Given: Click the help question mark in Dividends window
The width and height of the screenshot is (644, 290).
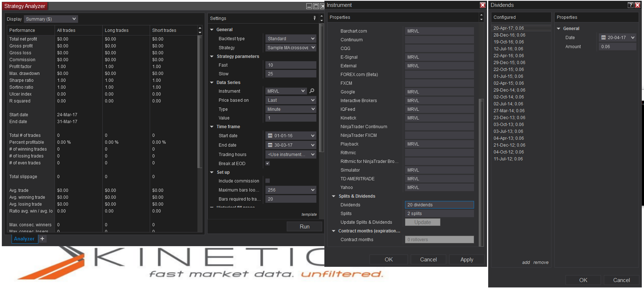Looking at the screenshot, I should point(631,5).
